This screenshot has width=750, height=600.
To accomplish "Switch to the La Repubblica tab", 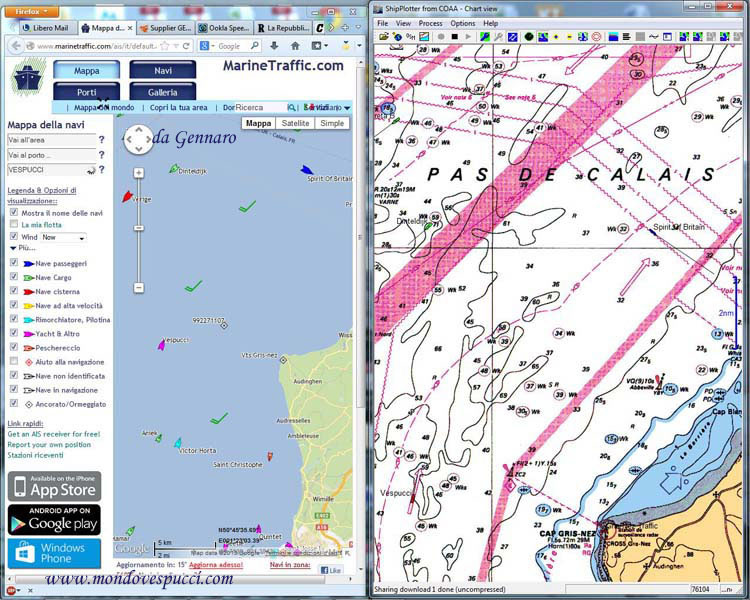I will pyautogui.click(x=283, y=28).
